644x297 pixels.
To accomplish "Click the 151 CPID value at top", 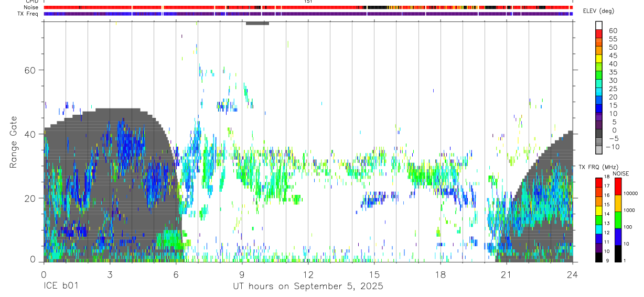I will [308, 2].
